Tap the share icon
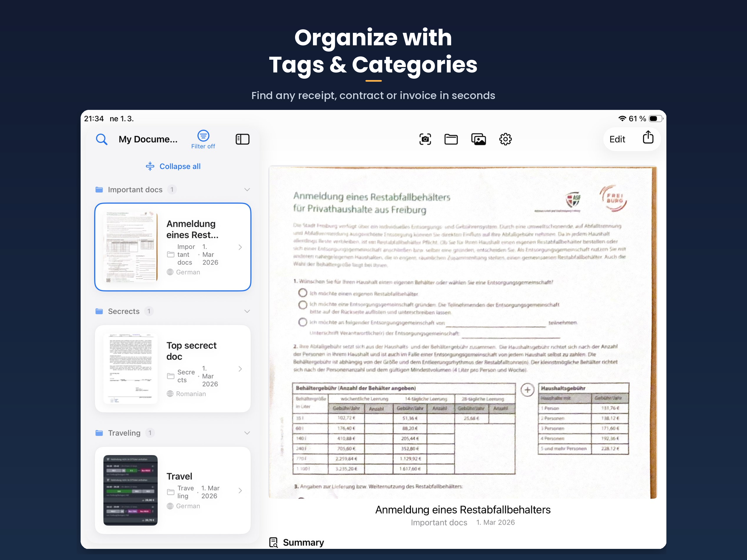747x560 pixels. [x=648, y=137]
